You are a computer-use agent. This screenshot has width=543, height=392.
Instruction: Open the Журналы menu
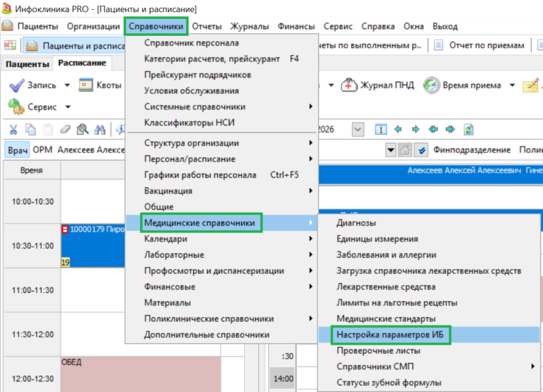250,26
